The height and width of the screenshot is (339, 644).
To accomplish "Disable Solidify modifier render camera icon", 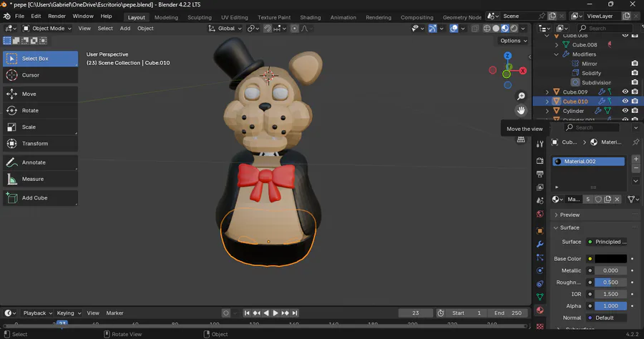I will pyautogui.click(x=635, y=73).
